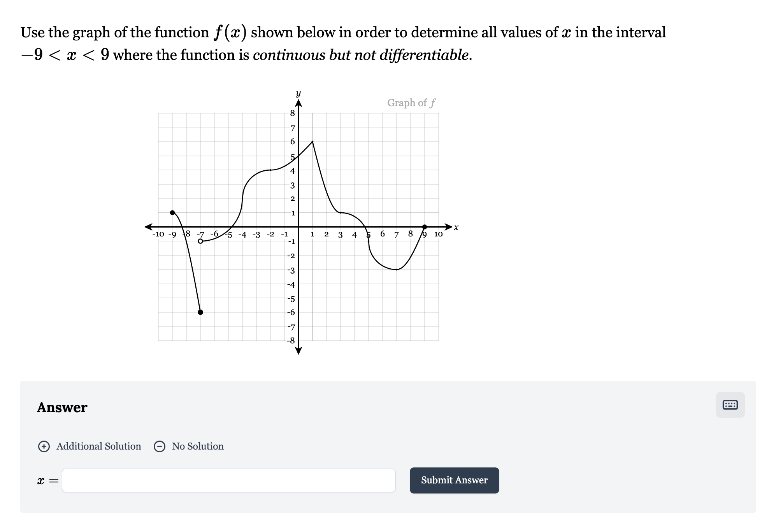Image resolution: width=762 pixels, height=532 pixels.
Task: Select the open circle point at (-7, -1)
Action: (201, 241)
